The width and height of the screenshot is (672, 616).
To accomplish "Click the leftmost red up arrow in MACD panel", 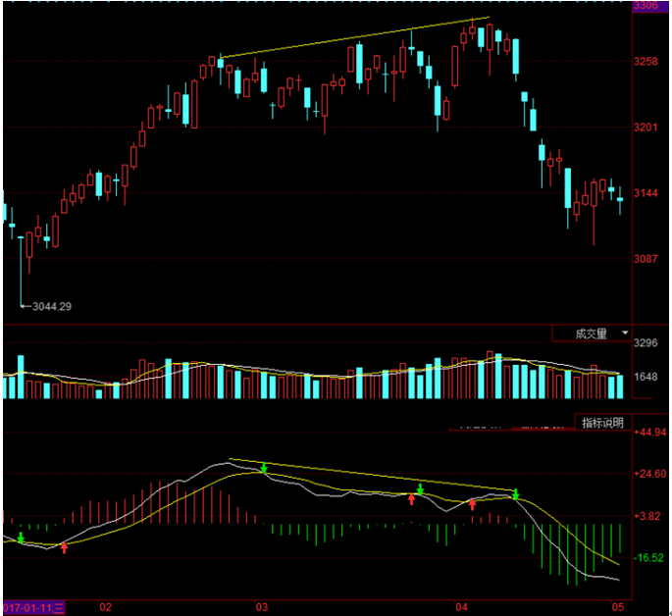I will click(x=64, y=547).
